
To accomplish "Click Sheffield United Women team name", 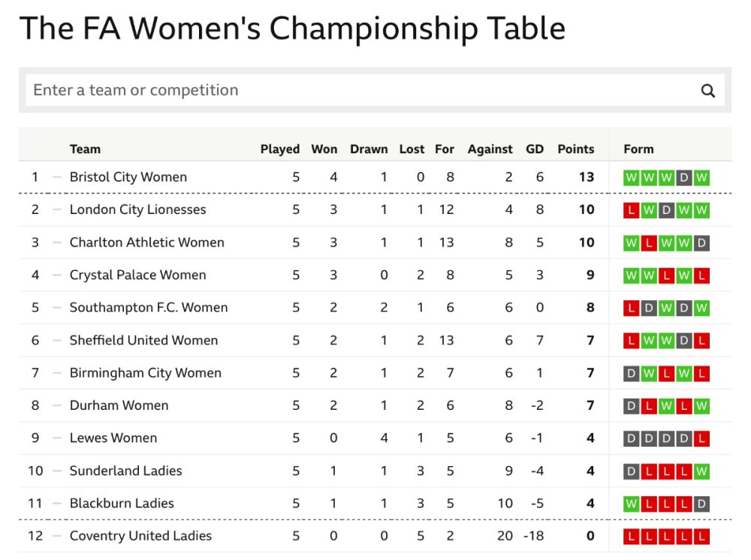I will (143, 340).
